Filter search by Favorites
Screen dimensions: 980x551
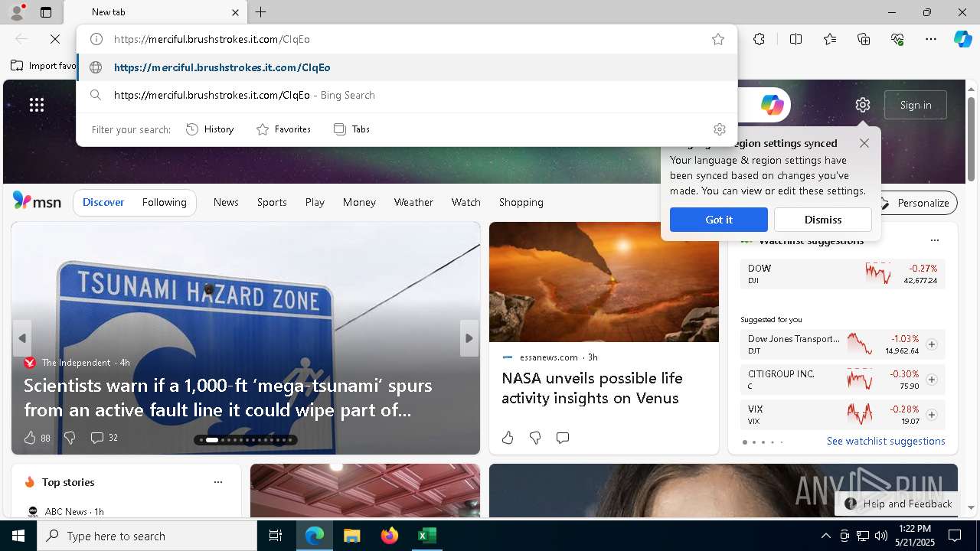(283, 129)
